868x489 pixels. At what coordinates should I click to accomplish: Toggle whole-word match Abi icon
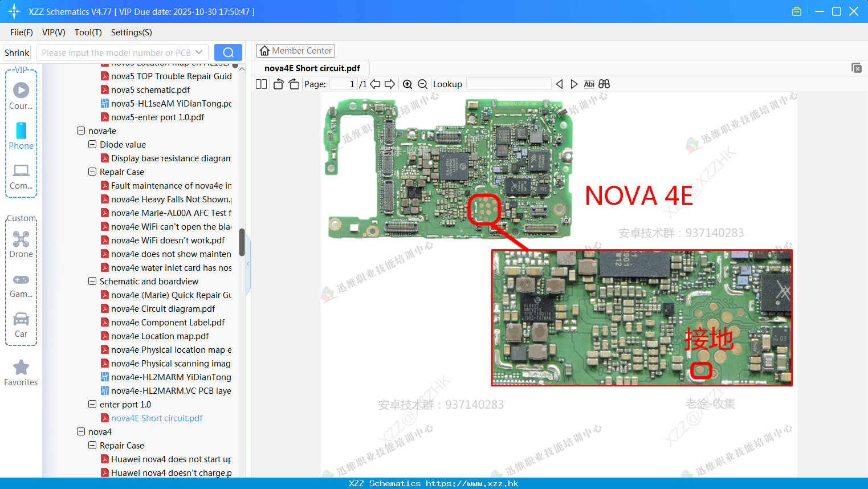589,84
